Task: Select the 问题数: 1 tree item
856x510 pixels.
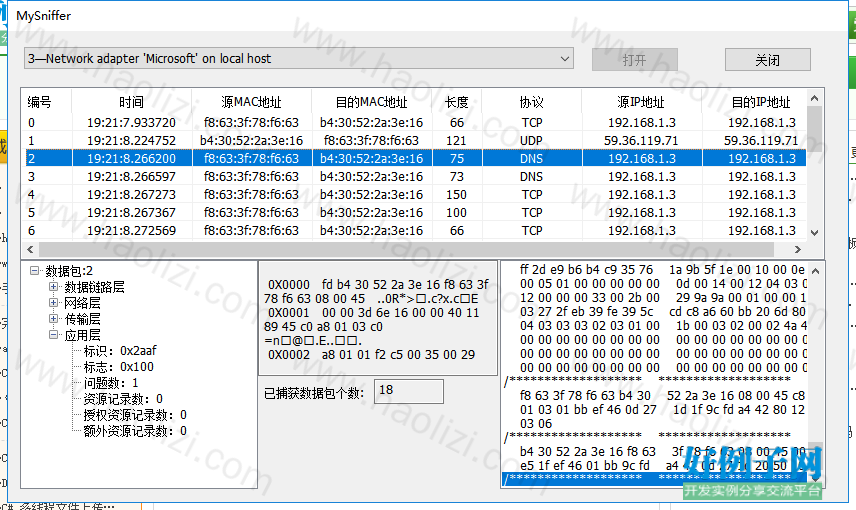Action: (x=111, y=383)
